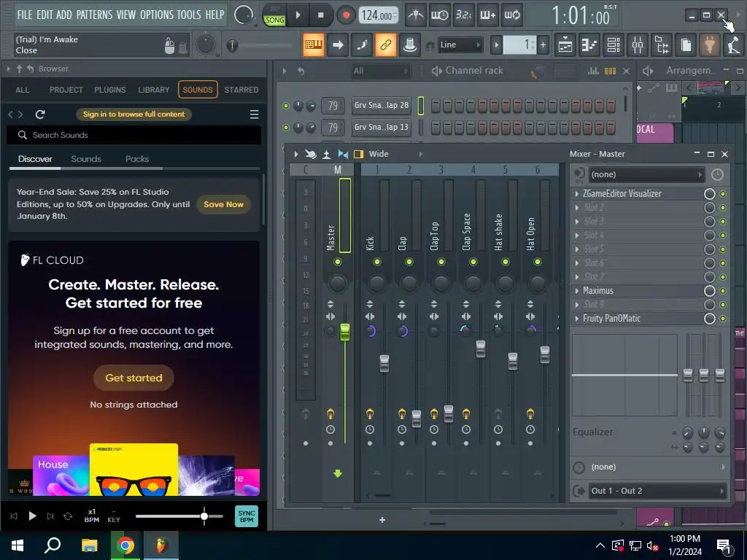Switch browser to the STARRED tab
The width and height of the screenshot is (747, 560).
[241, 90]
